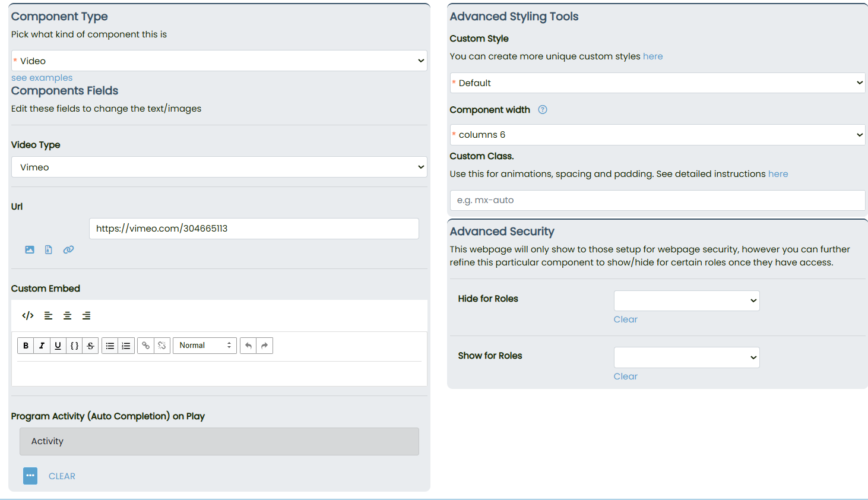868x500 pixels.
Task: Click Clear under Show for Roles
Action: tap(625, 376)
